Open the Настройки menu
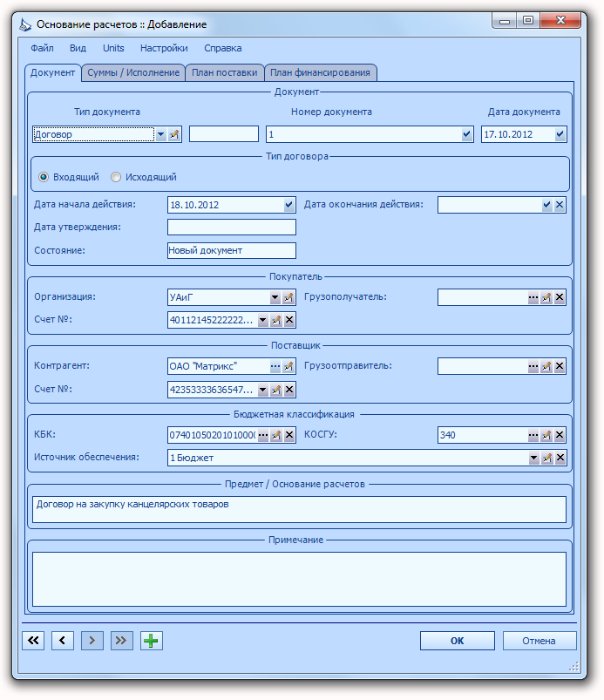604x700 pixels. 164,48
